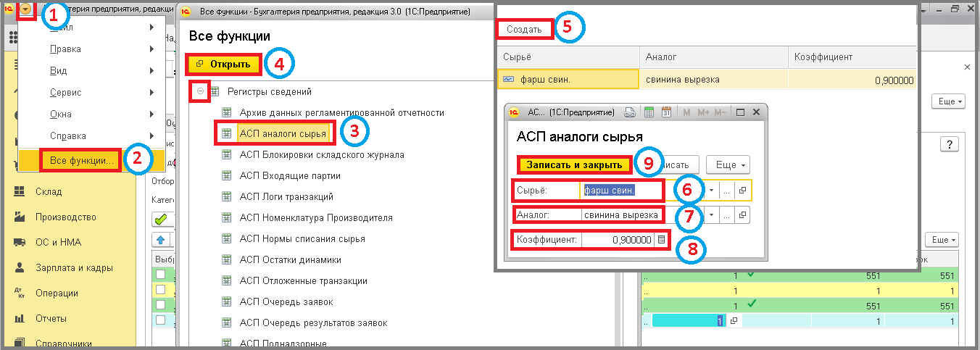Click the M- memory button in the dialog title bar
Screen dimensions: 980x350
click(721, 112)
